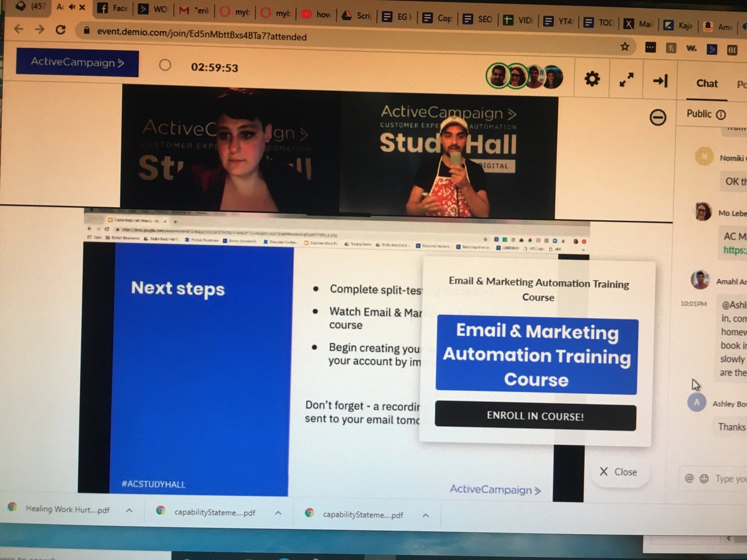This screenshot has width=747, height=560.
Task: Click the Public chat label
Action: tap(698, 114)
